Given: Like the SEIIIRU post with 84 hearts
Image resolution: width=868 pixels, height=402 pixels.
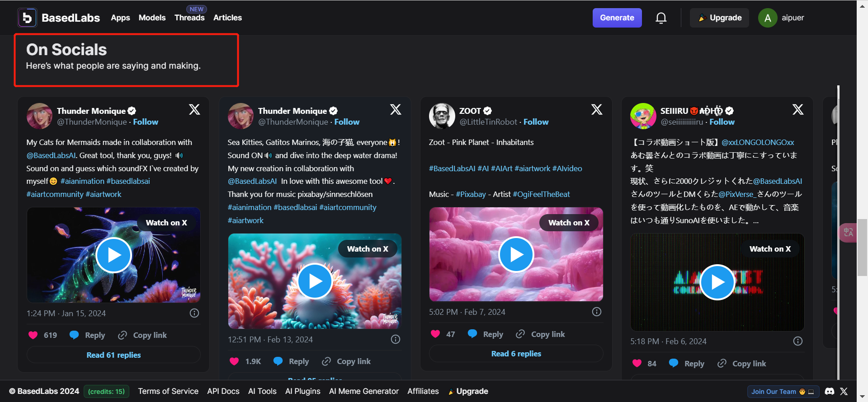Looking at the screenshot, I should click(637, 364).
